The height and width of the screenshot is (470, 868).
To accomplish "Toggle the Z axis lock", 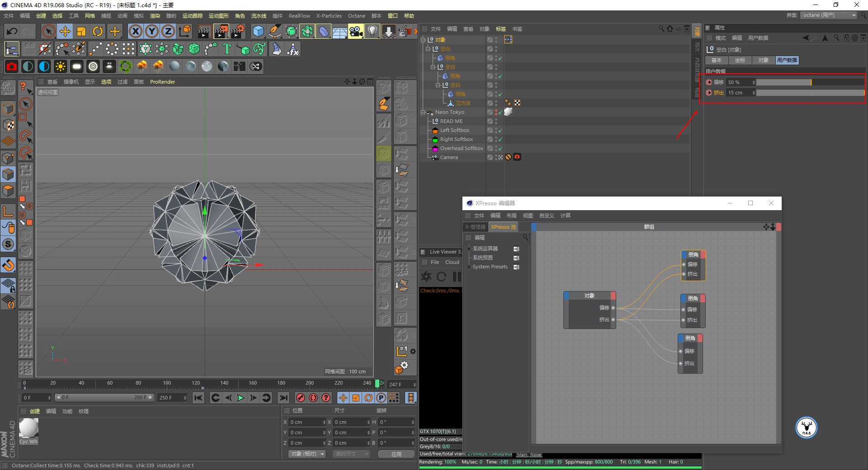I will click(x=168, y=31).
